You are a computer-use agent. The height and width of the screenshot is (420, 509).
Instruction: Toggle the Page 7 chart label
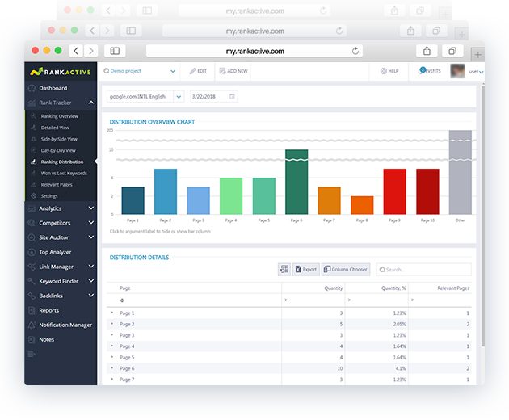click(329, 220)
